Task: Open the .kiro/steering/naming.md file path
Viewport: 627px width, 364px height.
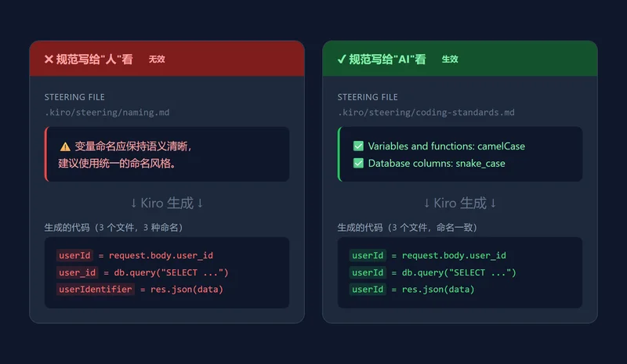Action: click(107, 113)
